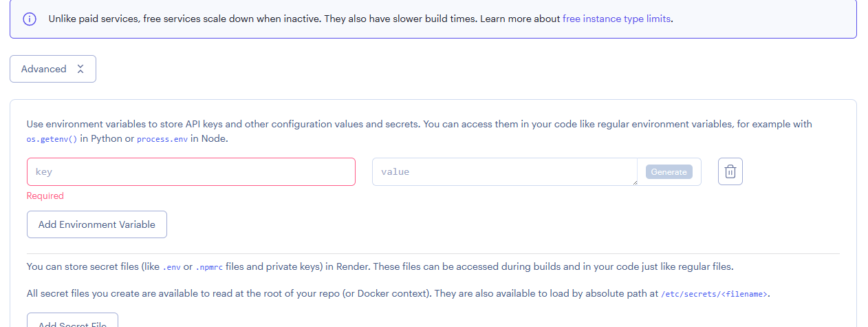Focus the environment variable key field
The height and width of the screenshot is (327, 868).
pyautogui.click(x=191, y=172)
